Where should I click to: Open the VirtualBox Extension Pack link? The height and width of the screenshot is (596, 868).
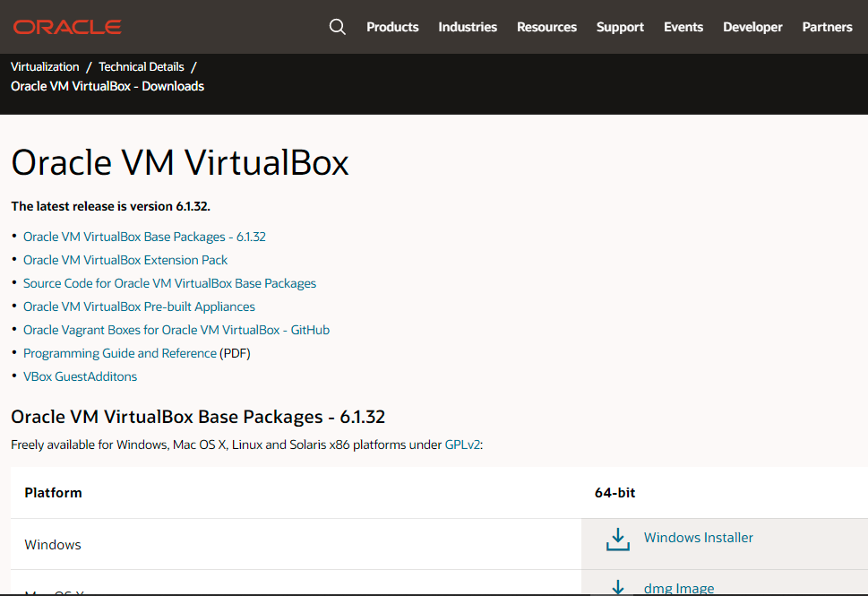125,260
